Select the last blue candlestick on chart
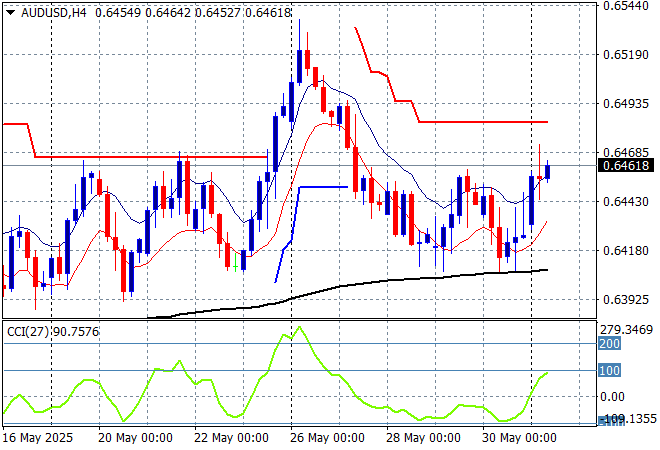This screenshot has height=450, width=660. pyautogui.click(x=547, y=171)
